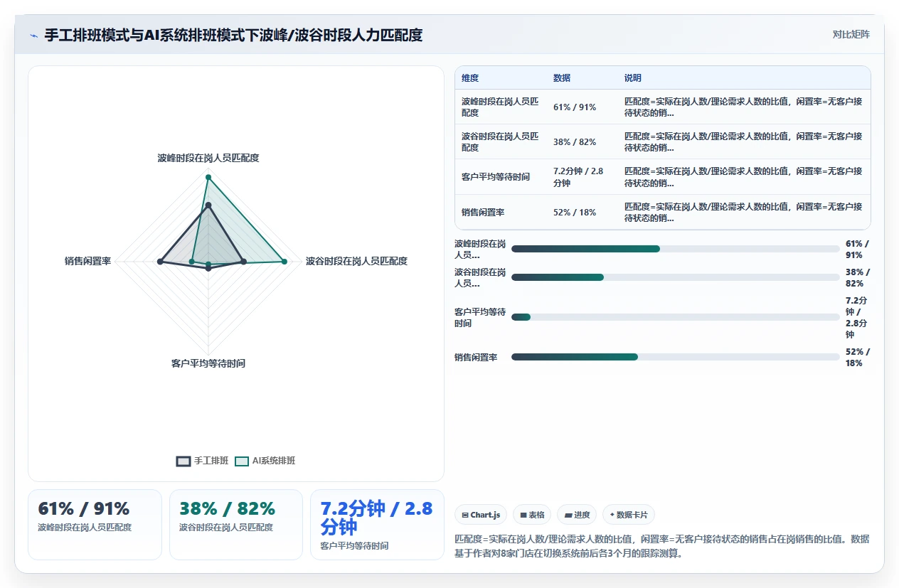Click the 手工排班 legend color box
This screenshot has width=899, height=588.
click(183, 461)
